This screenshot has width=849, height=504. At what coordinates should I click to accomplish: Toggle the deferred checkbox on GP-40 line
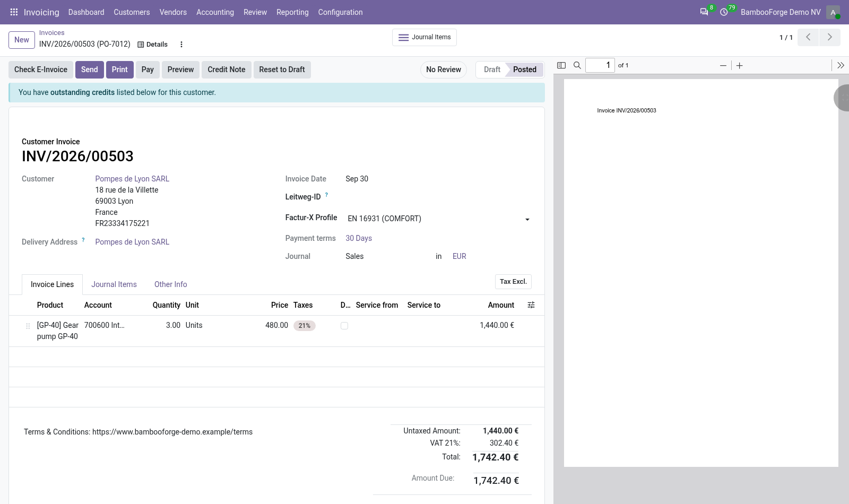(x=344, y=326)
